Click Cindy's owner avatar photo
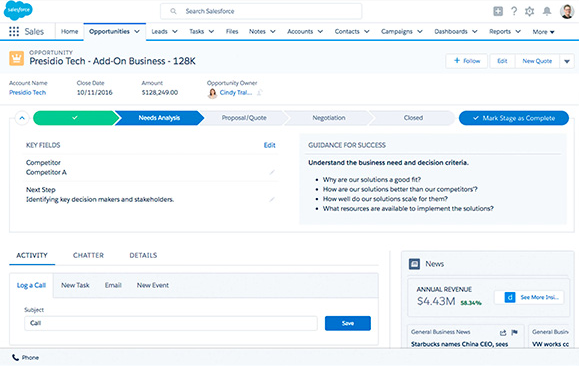Image resolution: width=579 pixels, height=366 pixels. [212, 93]
